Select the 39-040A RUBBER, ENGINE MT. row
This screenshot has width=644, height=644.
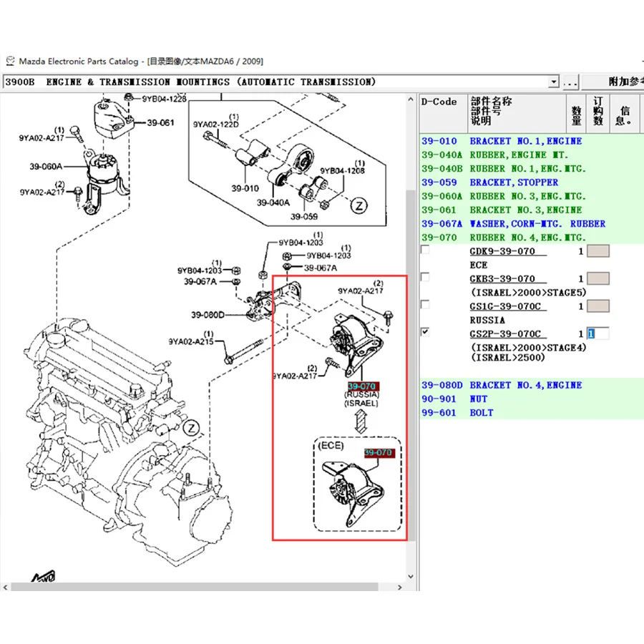(532, 155)
